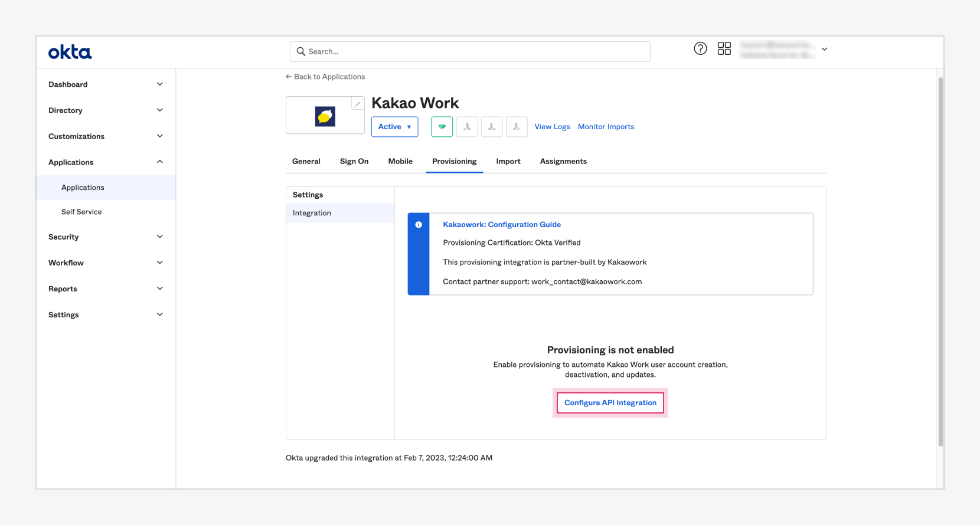
Task: Switch to the Import tab
Action: click(x=508, y=161)
